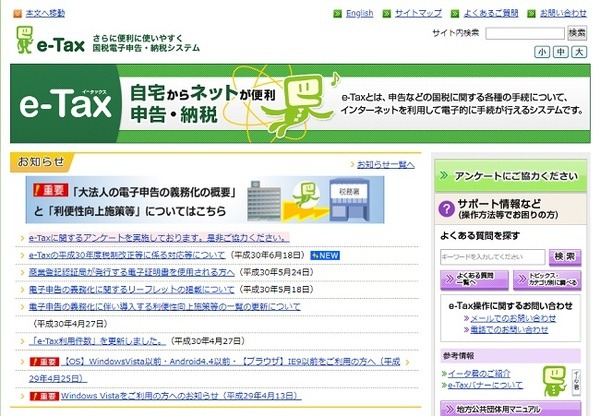The height and width of the screenshot is (416, 600).
Task: Click the green arrow icon before English
Action: [x=337, y=14]
